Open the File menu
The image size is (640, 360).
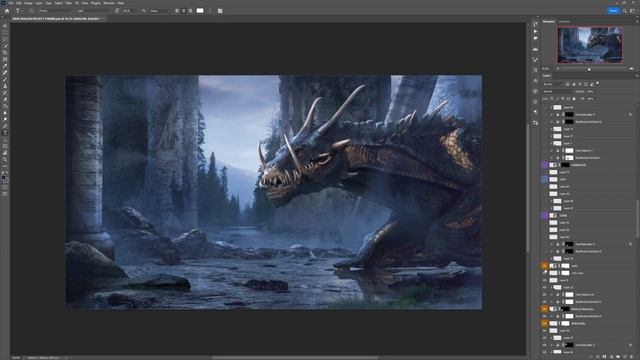tap(11, 3)
